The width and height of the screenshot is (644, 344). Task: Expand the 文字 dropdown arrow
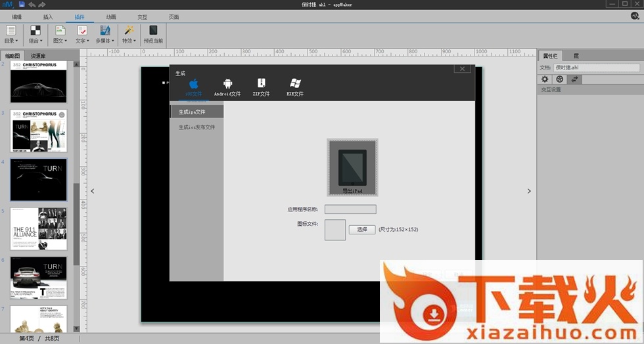click(88, 41)
